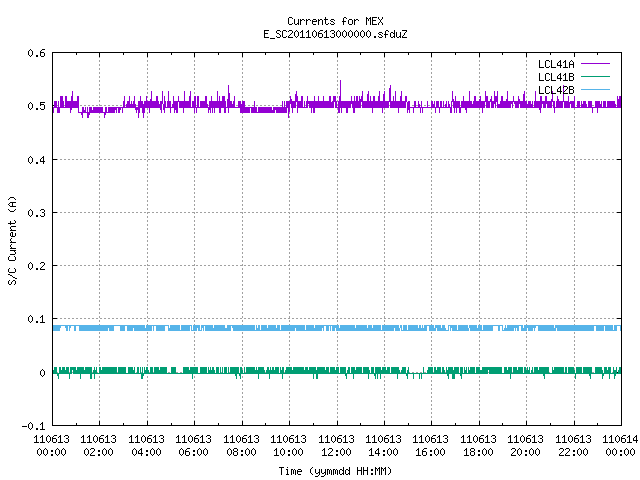
Task: Click the y-axis tick value 0.5
Action: coord(36,106)
